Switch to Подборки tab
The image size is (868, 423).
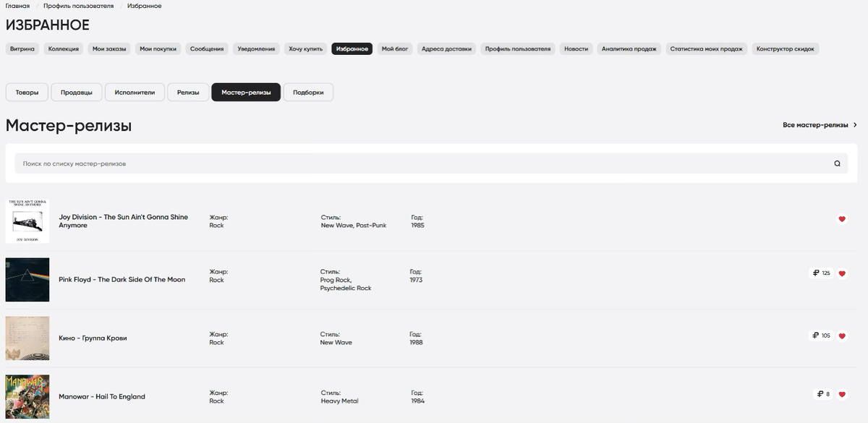pos(308,93)
